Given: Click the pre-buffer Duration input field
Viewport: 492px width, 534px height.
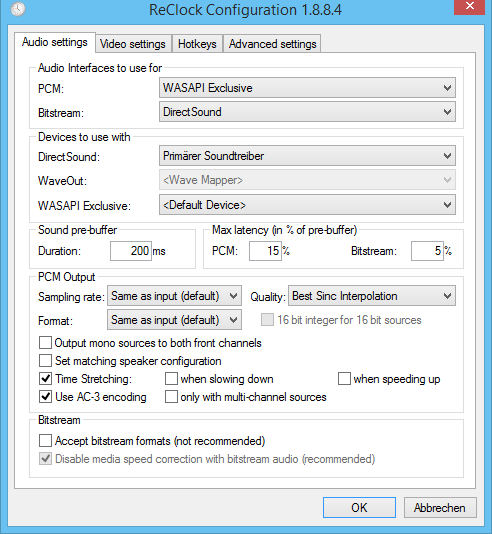Looking at the screenshot, I should click(x=131, y=251).
